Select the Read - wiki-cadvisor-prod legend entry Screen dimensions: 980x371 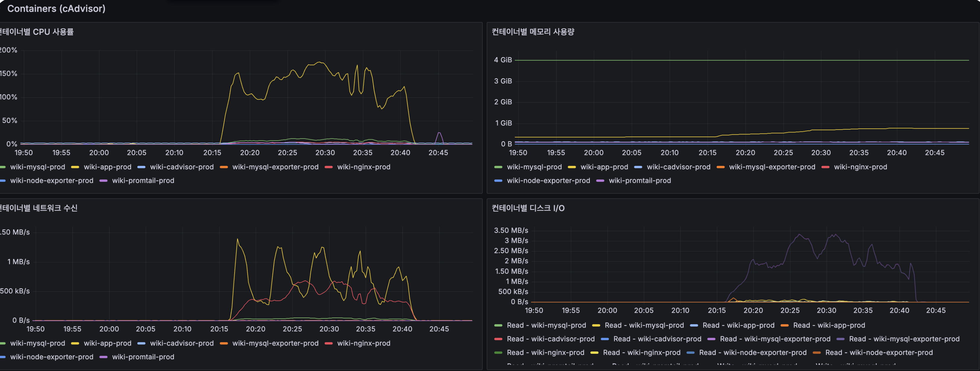point(551,339)
